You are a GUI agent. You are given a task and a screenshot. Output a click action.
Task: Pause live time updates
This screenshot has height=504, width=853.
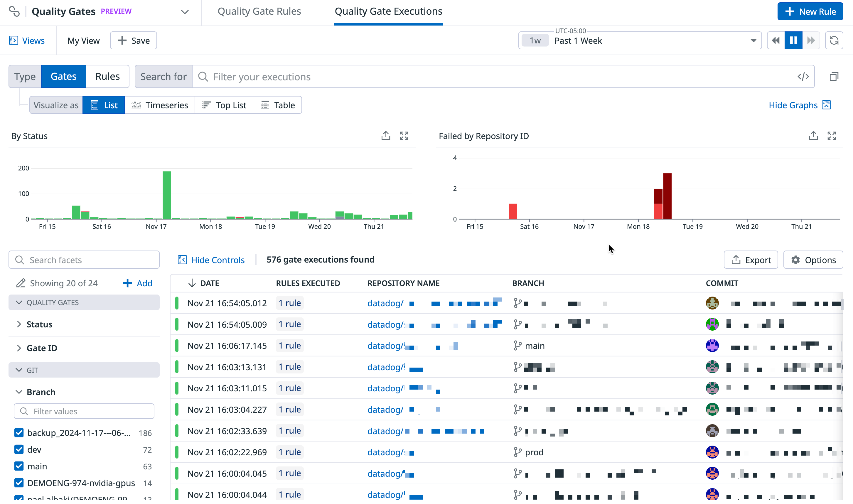pos(793,41)
